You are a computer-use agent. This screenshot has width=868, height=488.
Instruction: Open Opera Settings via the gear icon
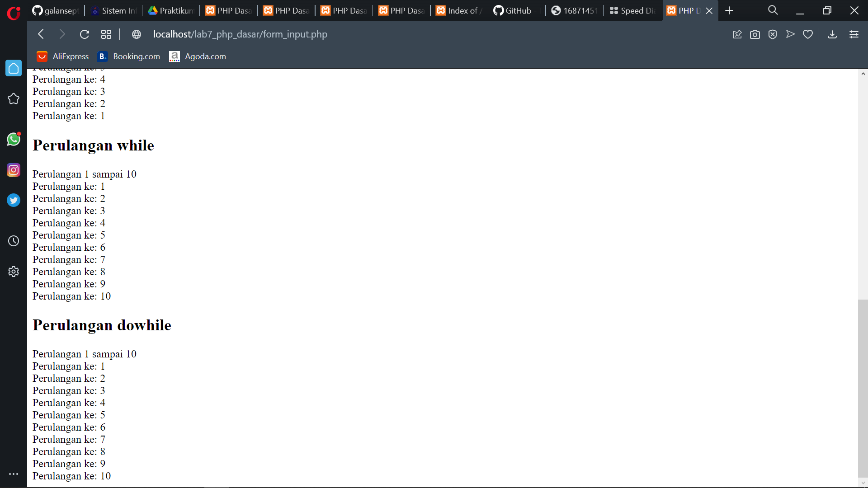coord(14,271)
